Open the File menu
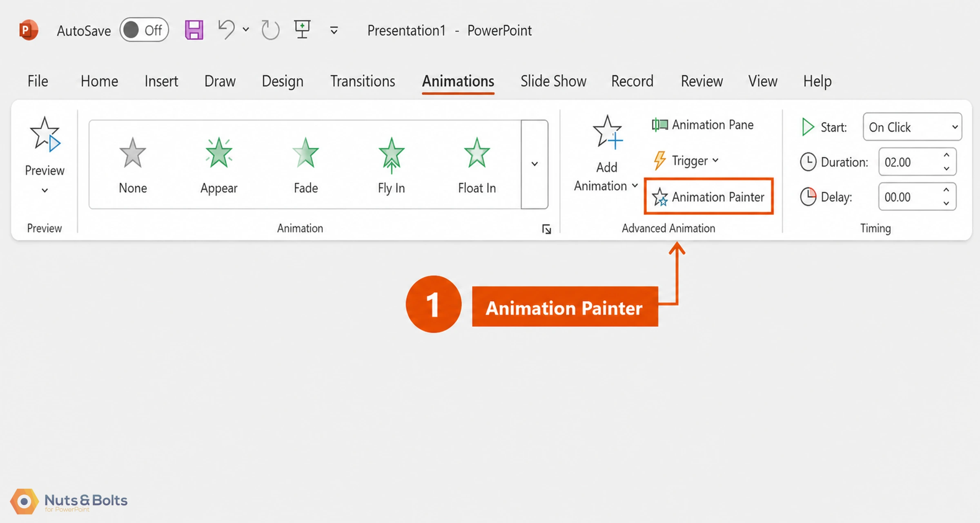Screen dimensions: 980x523 click(38, 81)
